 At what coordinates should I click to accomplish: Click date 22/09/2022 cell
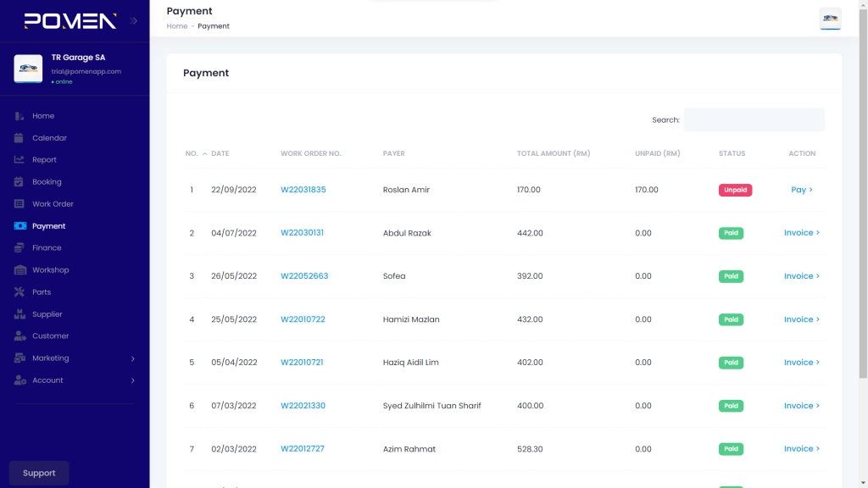click(x=234, y=190)
